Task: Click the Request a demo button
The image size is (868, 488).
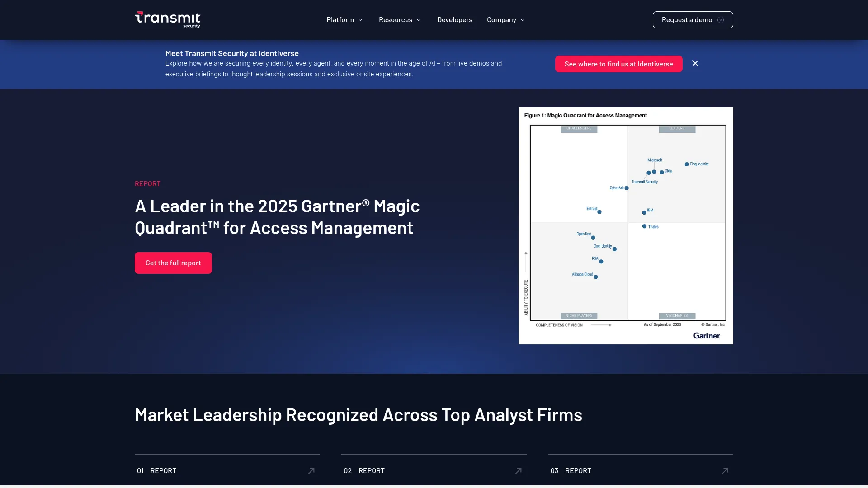Action: click(693, 20)
